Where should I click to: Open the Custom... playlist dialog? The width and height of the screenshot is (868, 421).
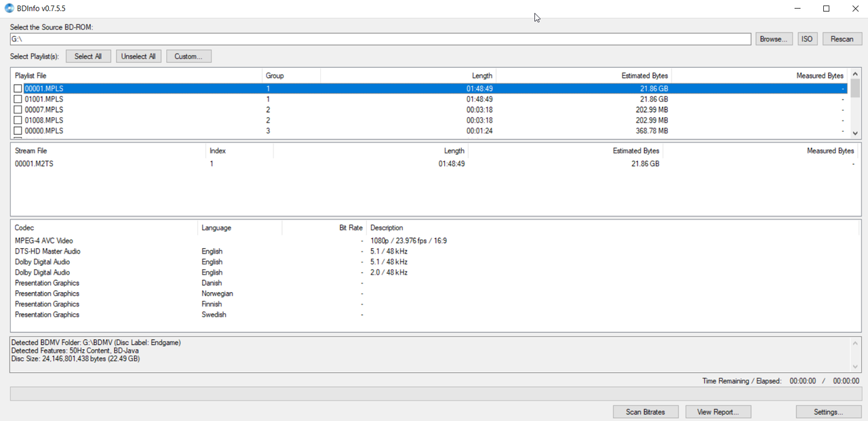(189, 56)
